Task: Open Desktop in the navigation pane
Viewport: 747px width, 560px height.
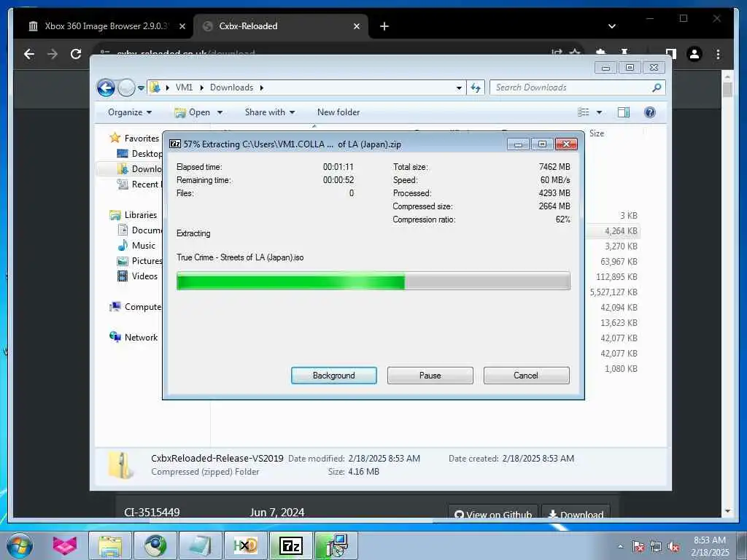Action: (x=139, y=153)
